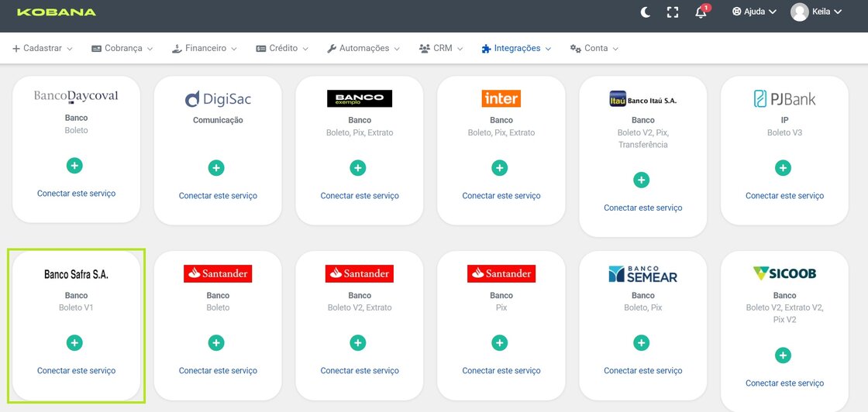Click the Boleto V3 text on PJBank card
Image resolution: width=868 pixels, height=412 pixels.
(785, 132)
